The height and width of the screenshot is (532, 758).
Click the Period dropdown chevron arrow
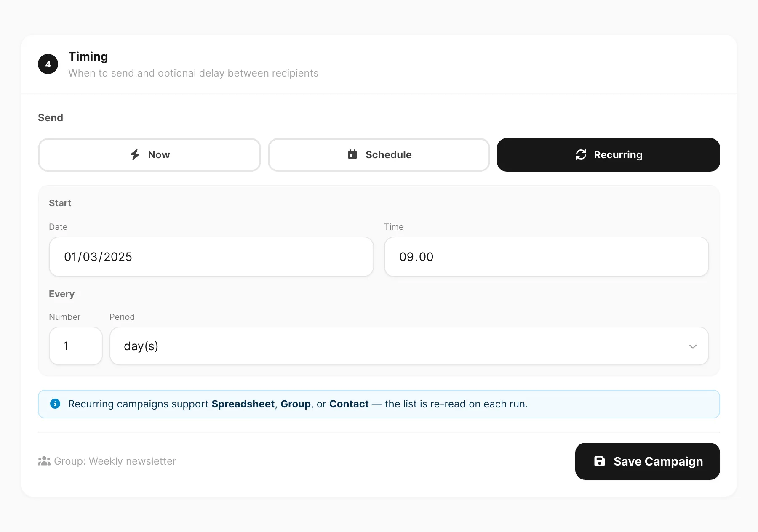[693, 346]
